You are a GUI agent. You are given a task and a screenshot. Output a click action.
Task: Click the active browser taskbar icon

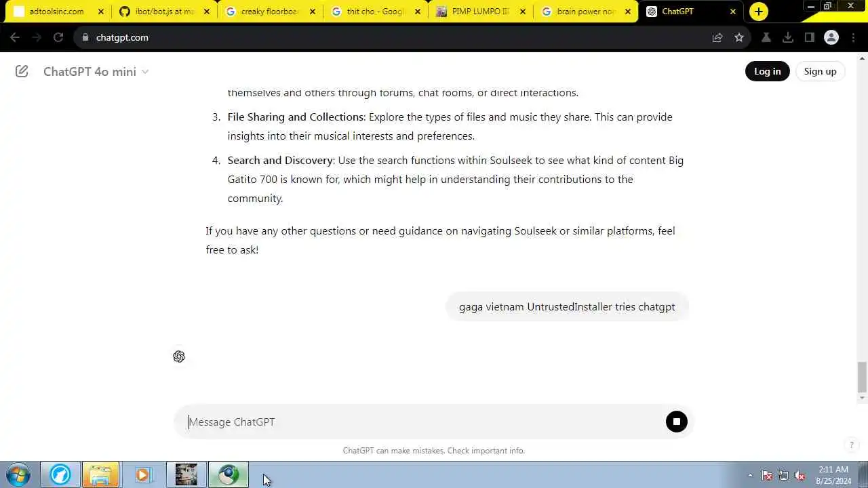tap(229, 474)
